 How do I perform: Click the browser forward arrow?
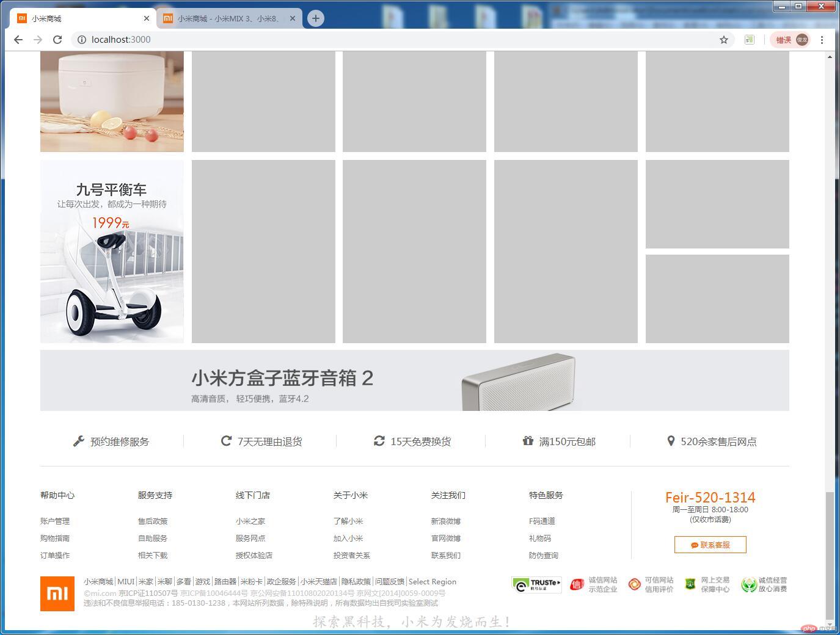[38, 40]
